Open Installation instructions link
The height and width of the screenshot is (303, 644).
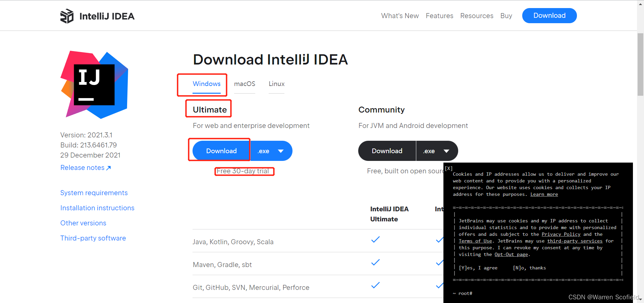(x=97, y=208)
